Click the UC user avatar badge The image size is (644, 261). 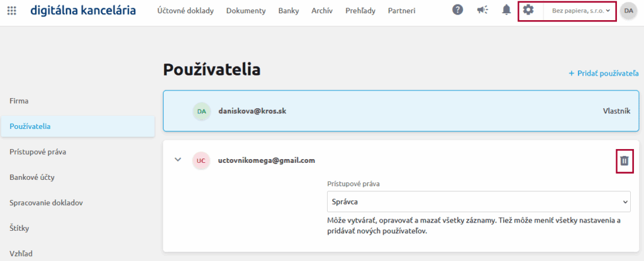pyautogui.click(x=201, y=160)
